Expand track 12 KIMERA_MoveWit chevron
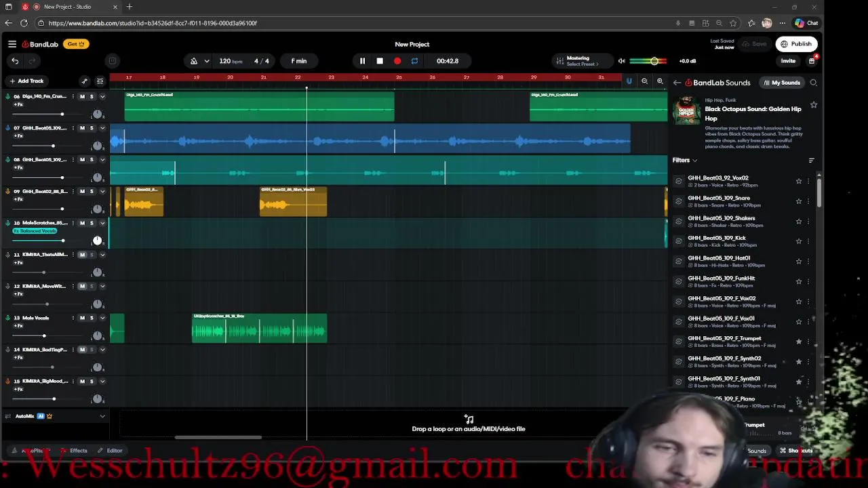868x488 pixels. point(102,287)
